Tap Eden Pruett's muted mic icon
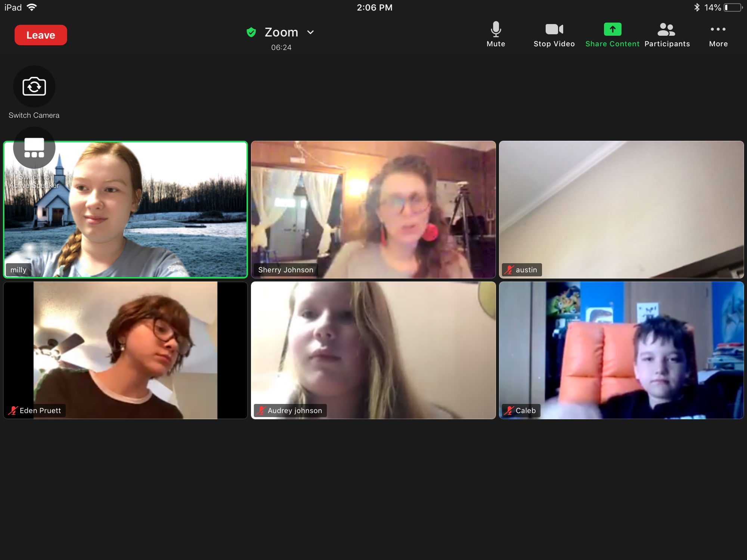This screenshot has width=747, height=560. [13, 411]
